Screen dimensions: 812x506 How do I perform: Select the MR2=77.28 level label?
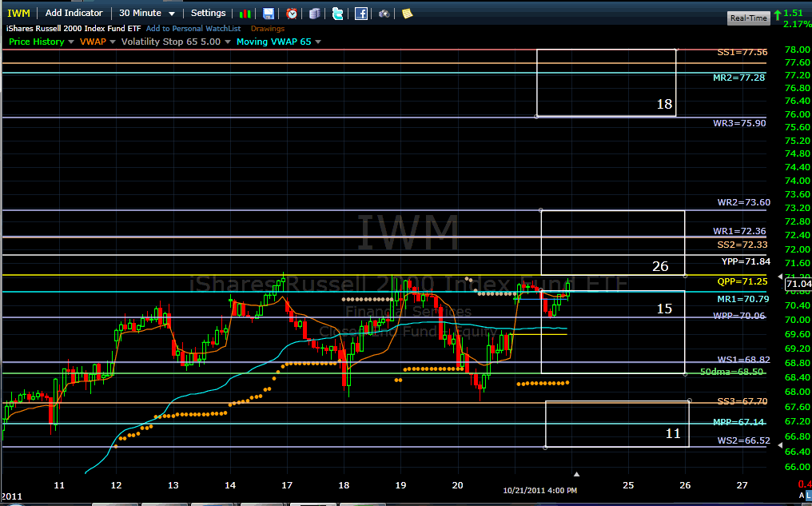(739, 78)
